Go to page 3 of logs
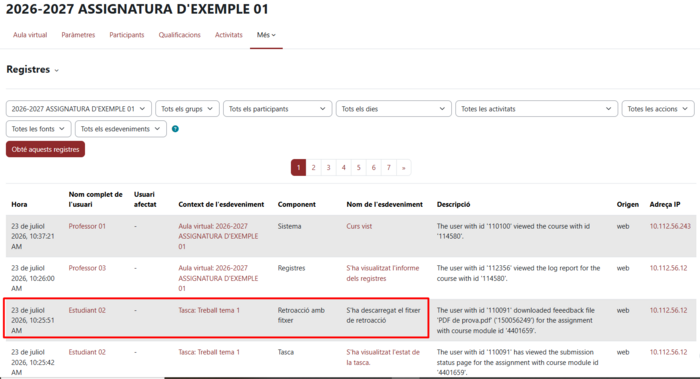Viewport: 700px width, 379px height. click(x=329, y=168)
